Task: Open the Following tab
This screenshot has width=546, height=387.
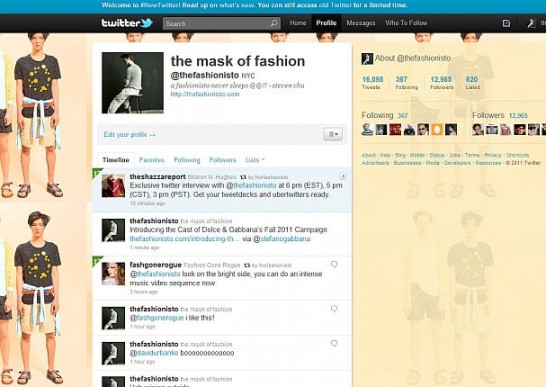Action: [187, 160]
